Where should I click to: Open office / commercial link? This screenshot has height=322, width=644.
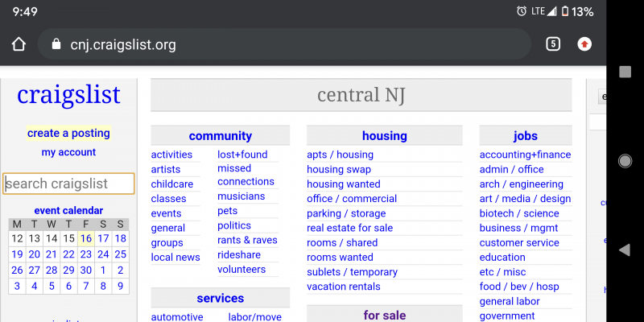(352, 198)
